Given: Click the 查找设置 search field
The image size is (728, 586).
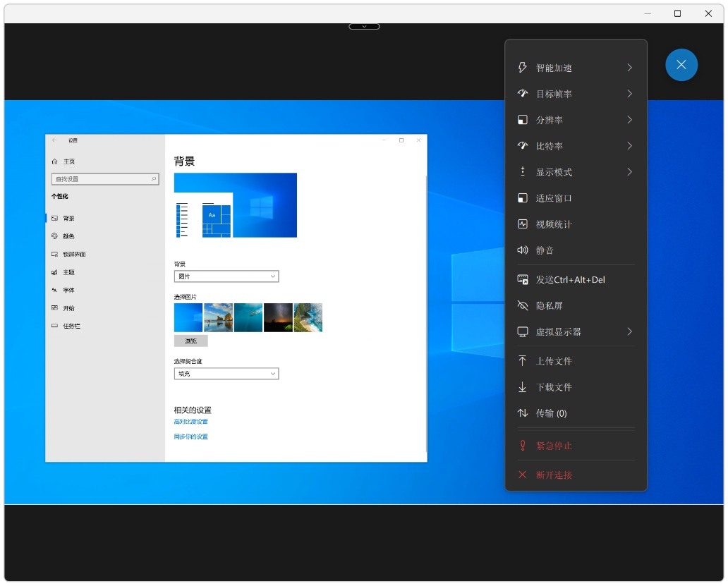Looking at the screenshot, I should click(x=105, y=179).
